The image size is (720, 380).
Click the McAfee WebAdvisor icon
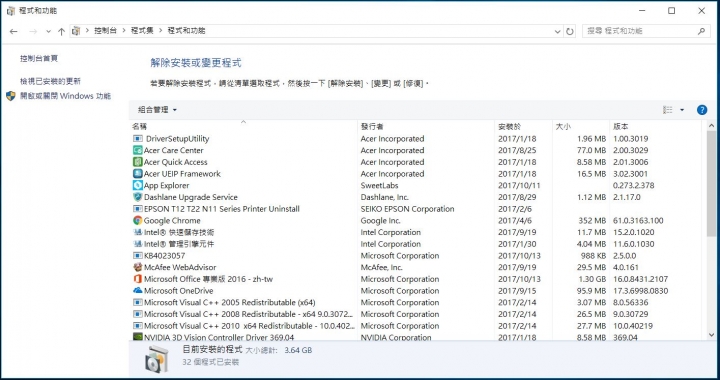coord(138,267)
